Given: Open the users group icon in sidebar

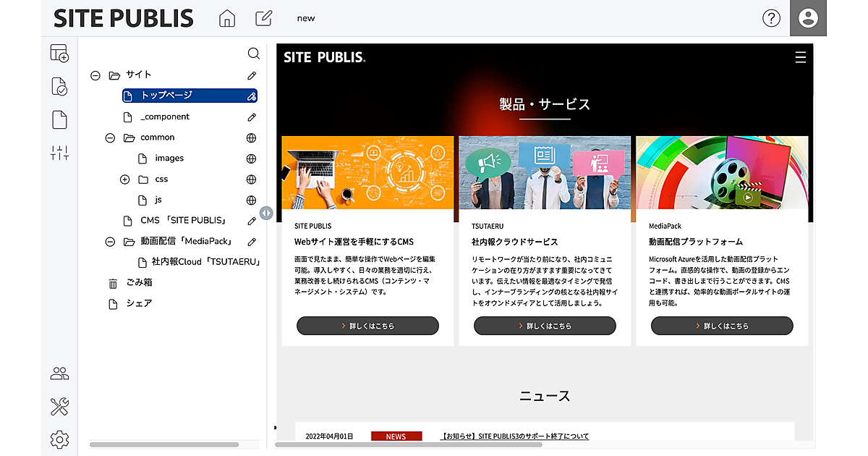Looking at the screenshot, I should pos(59,373).
